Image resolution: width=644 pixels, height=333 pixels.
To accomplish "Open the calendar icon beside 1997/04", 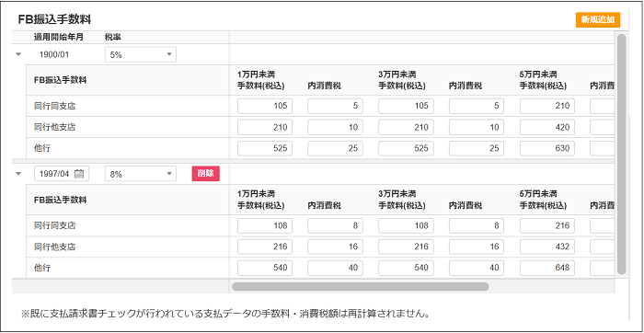I will click(x=79, y=174).
